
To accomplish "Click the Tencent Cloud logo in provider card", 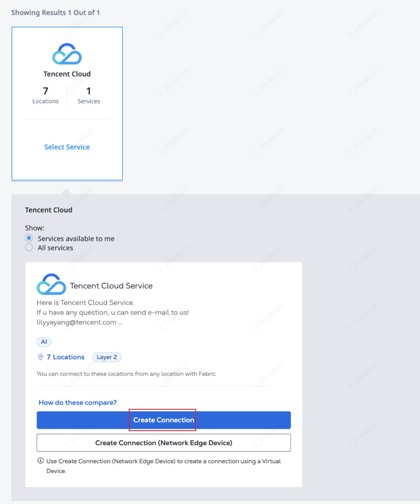I will 67,54.
